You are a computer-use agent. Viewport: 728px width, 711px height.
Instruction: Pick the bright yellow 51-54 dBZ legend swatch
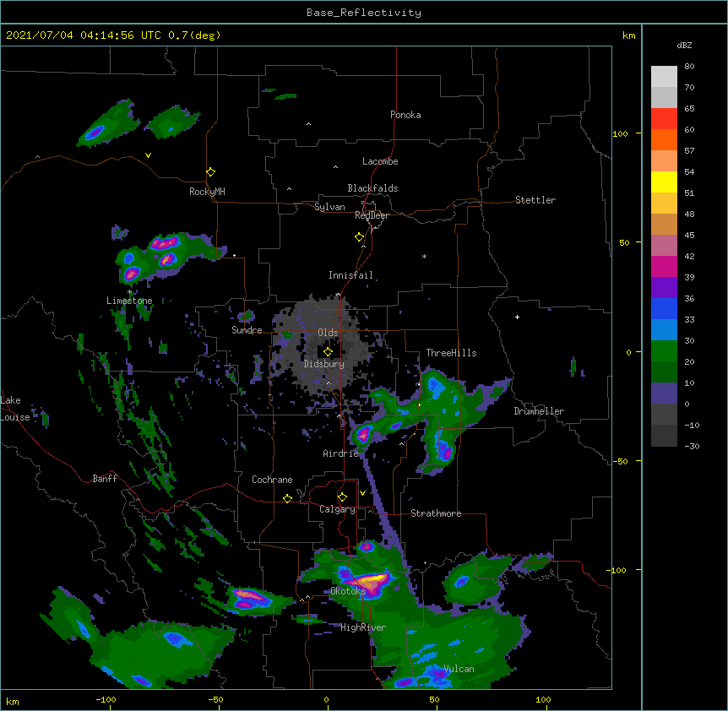(664, 182)
